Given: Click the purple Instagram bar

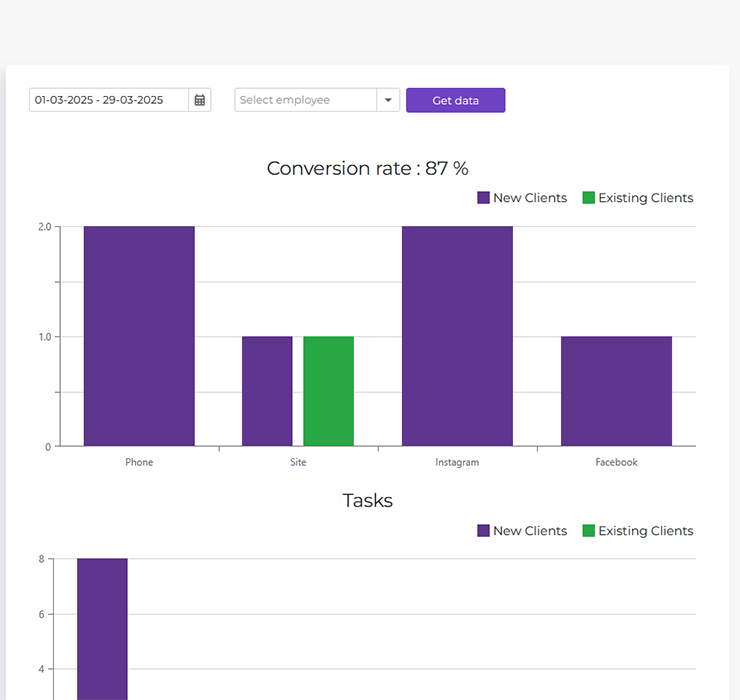Looking at the screenshot, I should [457, 336].
